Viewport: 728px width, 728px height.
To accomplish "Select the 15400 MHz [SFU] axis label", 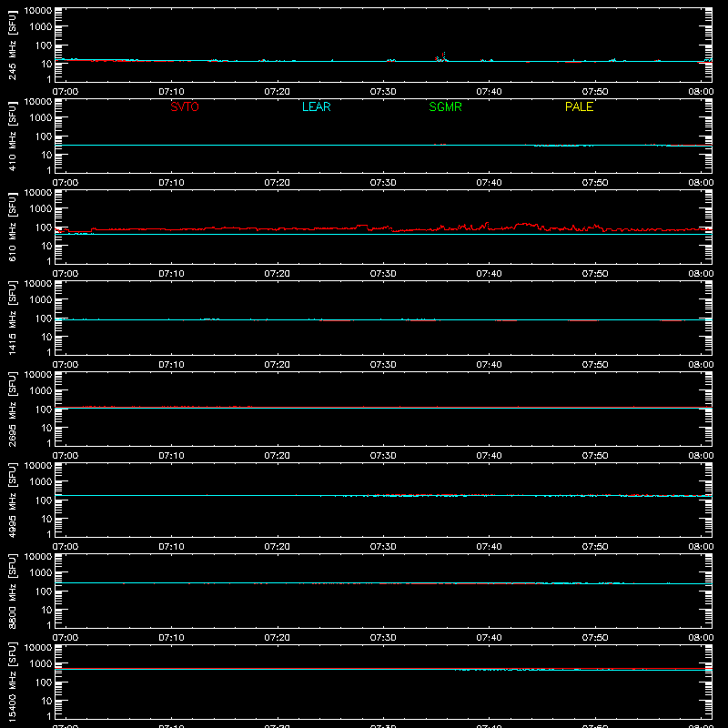I will [12, 682].
